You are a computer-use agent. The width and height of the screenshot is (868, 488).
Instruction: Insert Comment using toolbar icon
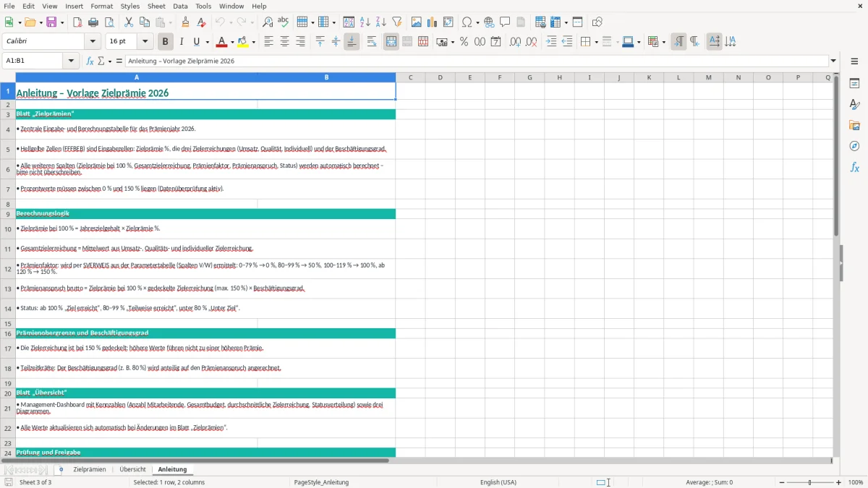506,22
